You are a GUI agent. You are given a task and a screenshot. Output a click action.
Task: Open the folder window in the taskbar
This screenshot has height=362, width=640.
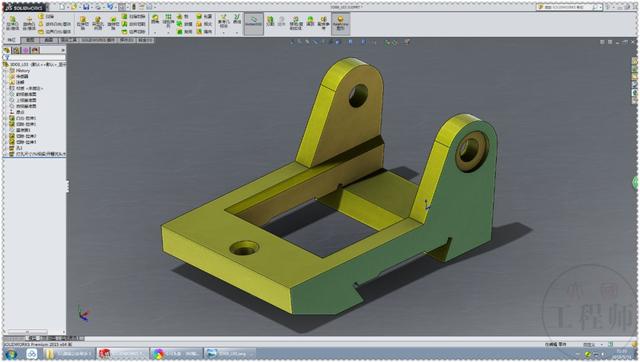pyautogui.click(x=70, y=353)
